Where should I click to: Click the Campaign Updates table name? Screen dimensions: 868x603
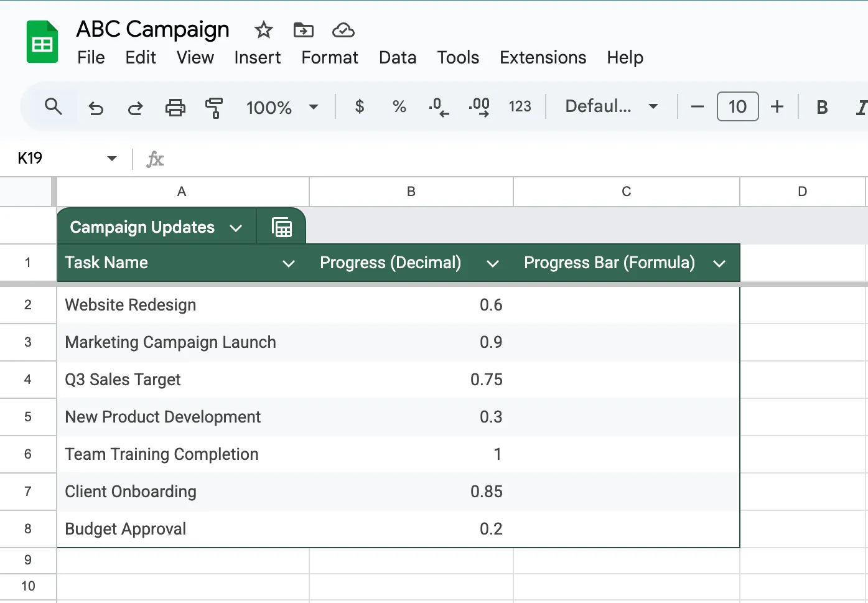coord(142,228)
